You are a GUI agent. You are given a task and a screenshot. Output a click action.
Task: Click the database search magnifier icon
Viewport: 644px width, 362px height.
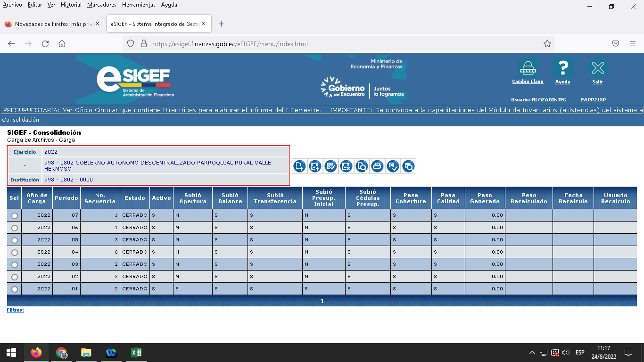click(408, 166)
